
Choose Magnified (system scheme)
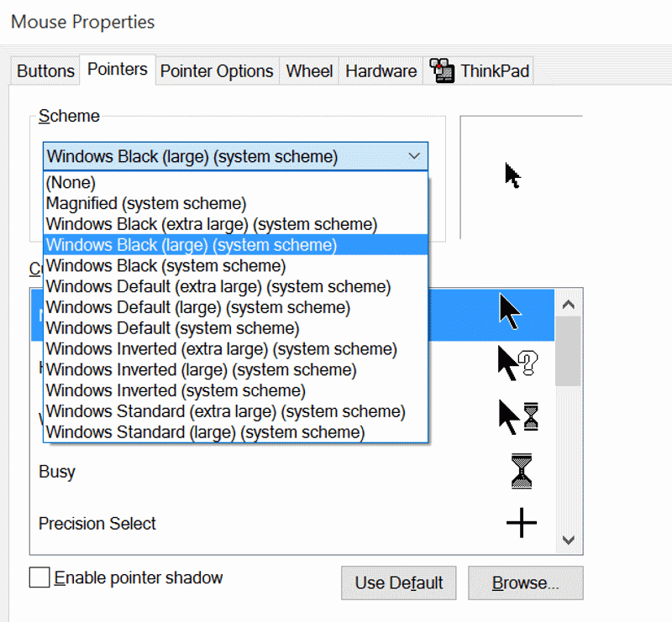pyautogui.click(x=235, y=203)
